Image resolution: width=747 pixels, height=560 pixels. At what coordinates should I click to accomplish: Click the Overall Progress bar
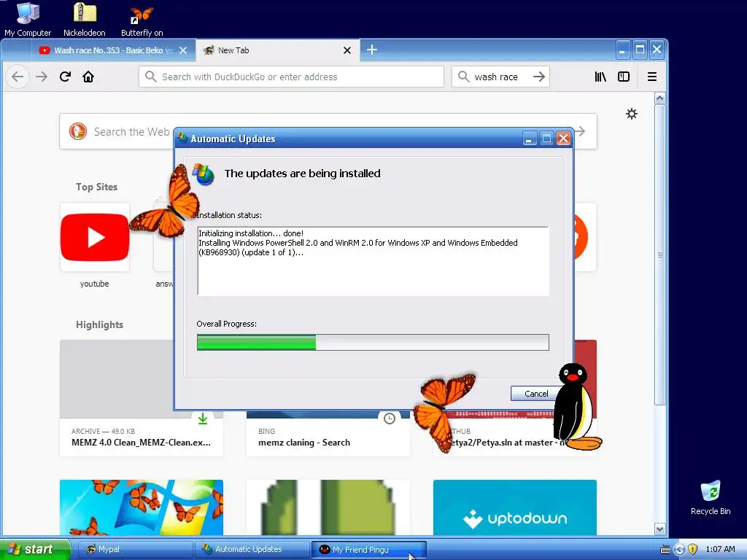(x=373, y=343)
